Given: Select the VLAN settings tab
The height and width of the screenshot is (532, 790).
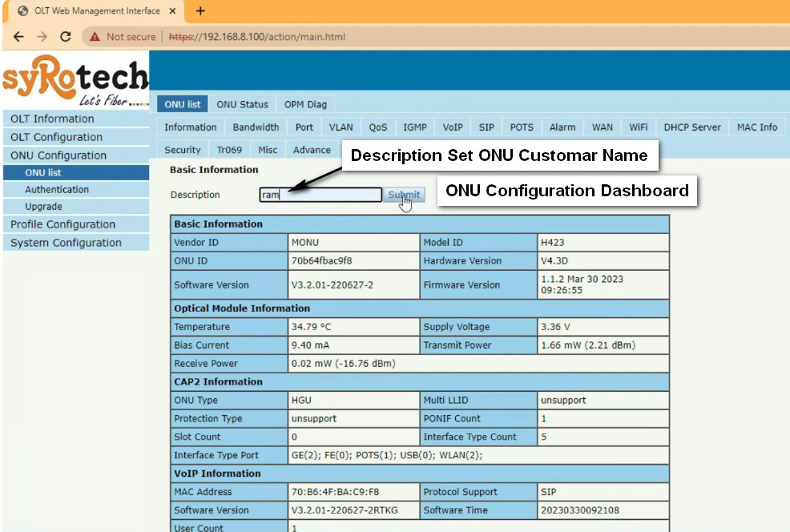Looking at the screenshot, I should [341, 127].
